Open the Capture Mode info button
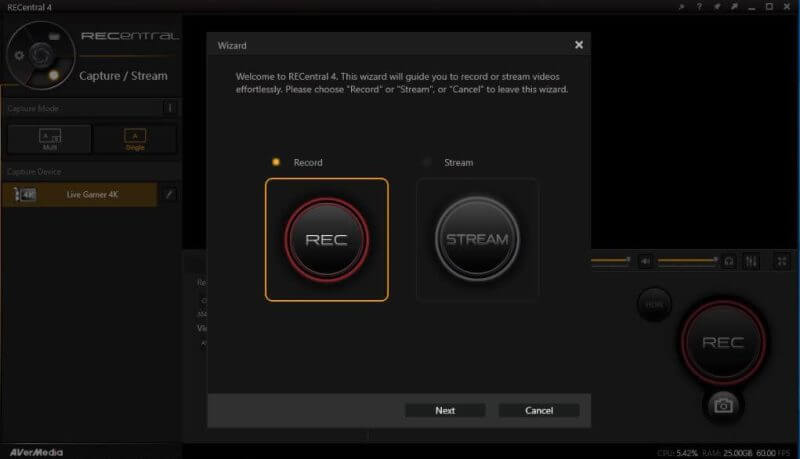800x459 pixels. pyautogui.click(x=170, y=108)
